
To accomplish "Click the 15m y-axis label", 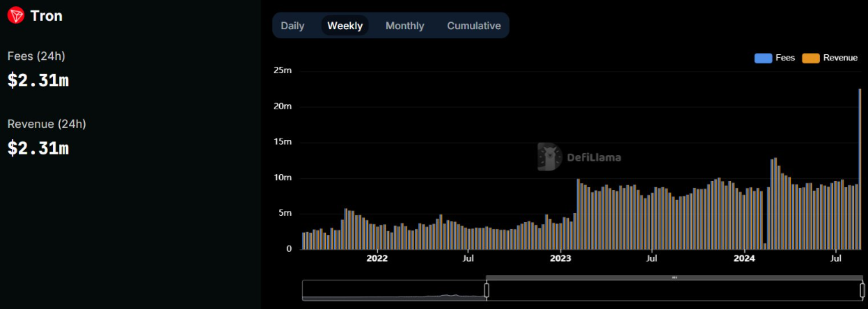I will [283, 142].
